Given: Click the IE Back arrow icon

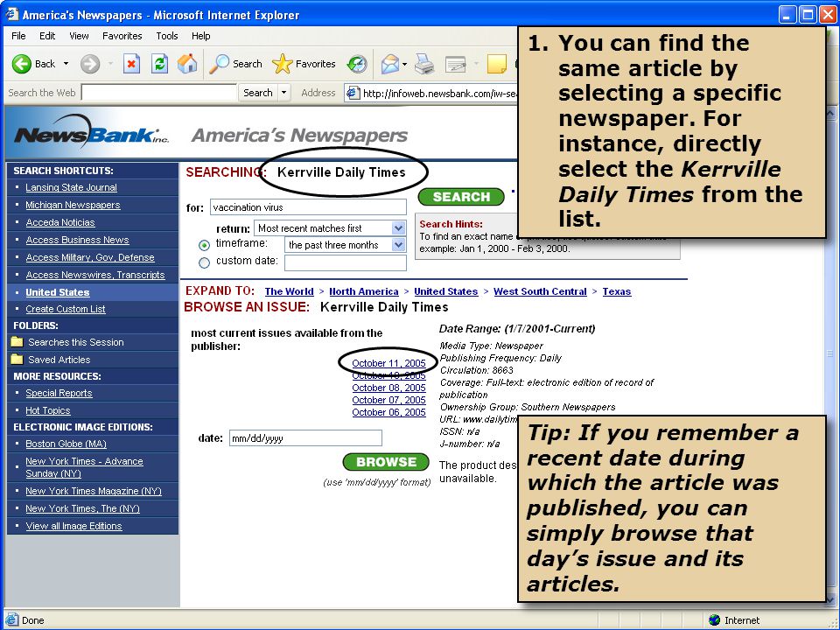Looking at the screenshot, I should (21, 64).
